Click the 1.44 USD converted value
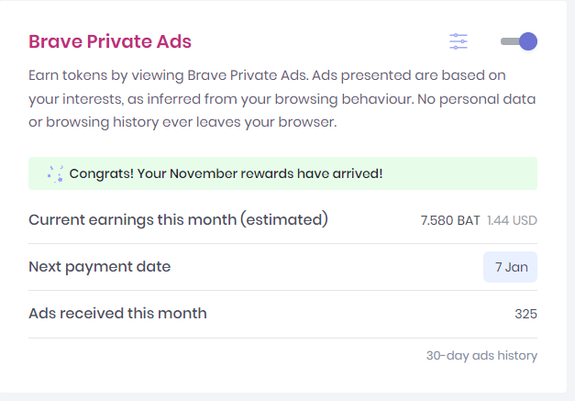Screen dimensions: 575x401 (512, 220)
